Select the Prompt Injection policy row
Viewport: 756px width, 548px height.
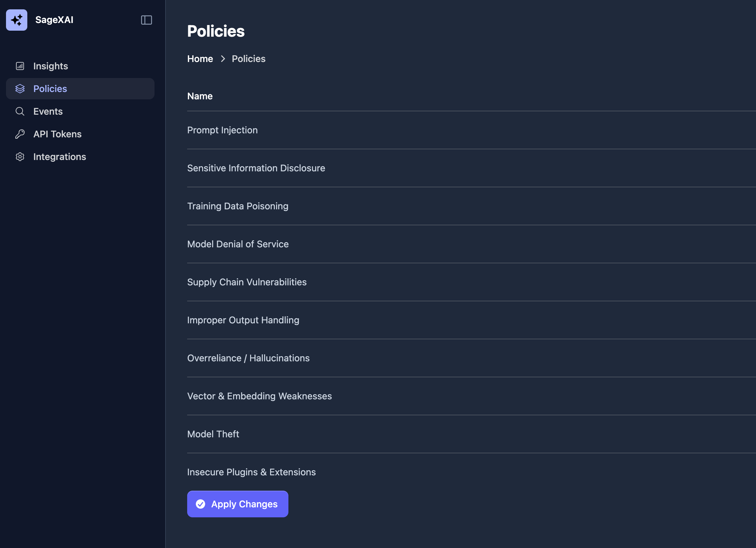(222, 130)
